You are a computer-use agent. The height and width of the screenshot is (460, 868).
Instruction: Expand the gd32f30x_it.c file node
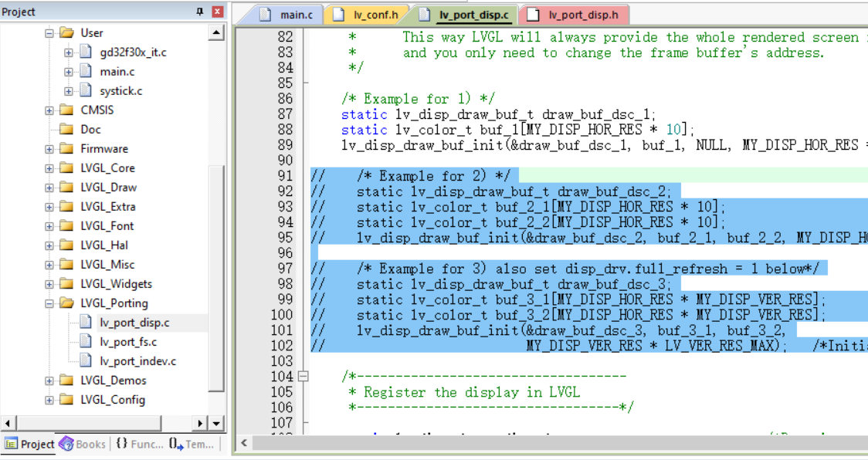pyautogui.click(x=68, y=52)
